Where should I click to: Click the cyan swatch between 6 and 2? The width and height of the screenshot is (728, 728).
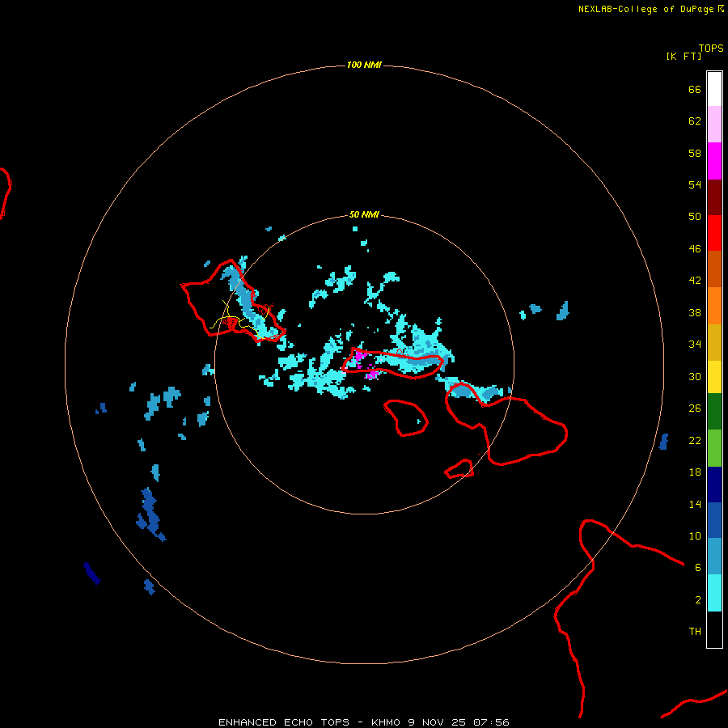(x=714, y=593)
